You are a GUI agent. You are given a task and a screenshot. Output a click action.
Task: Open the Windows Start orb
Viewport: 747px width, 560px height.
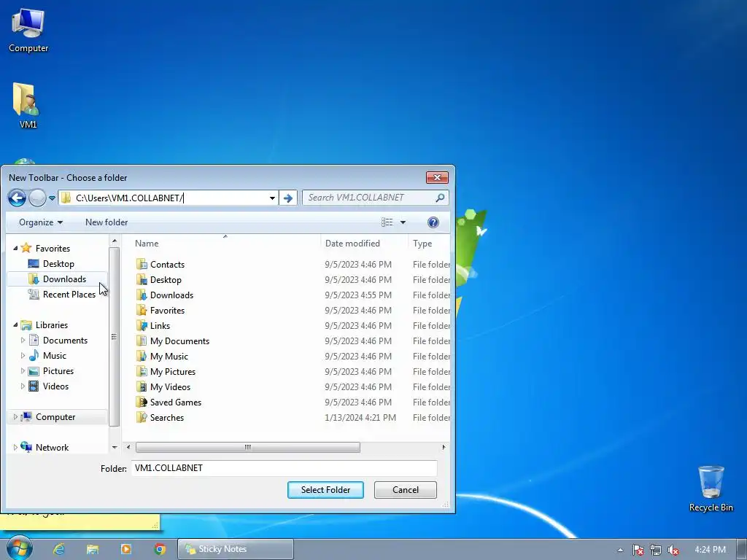click(19, 548)
